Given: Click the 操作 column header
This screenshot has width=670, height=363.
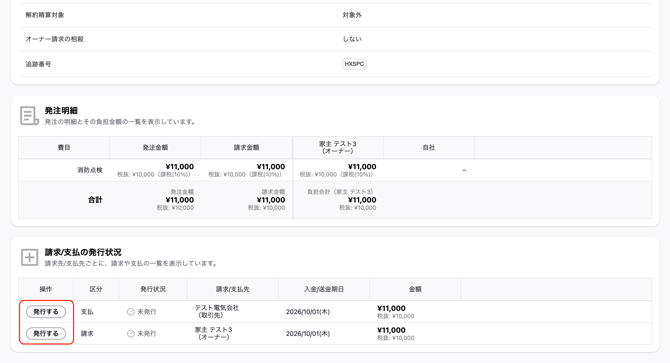Looking at the screenshot, I should point(46,290).
